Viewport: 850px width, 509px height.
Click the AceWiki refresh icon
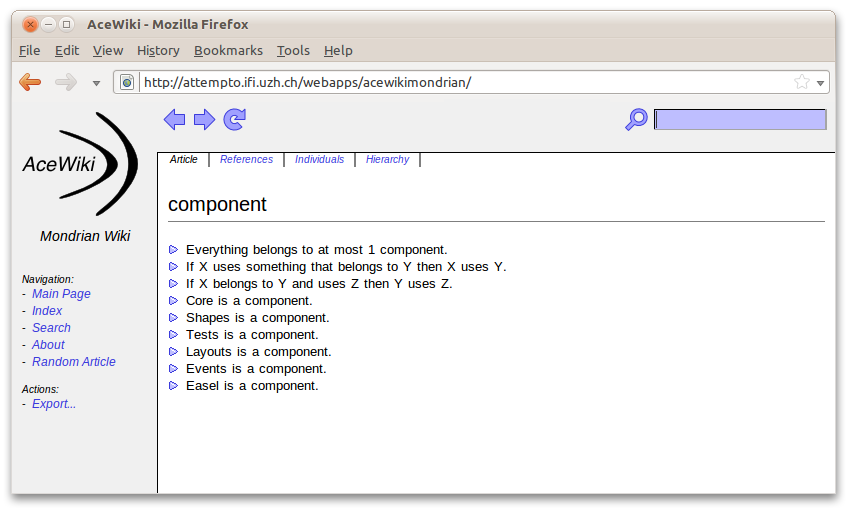pyautogui.click(x=235, y=120)
